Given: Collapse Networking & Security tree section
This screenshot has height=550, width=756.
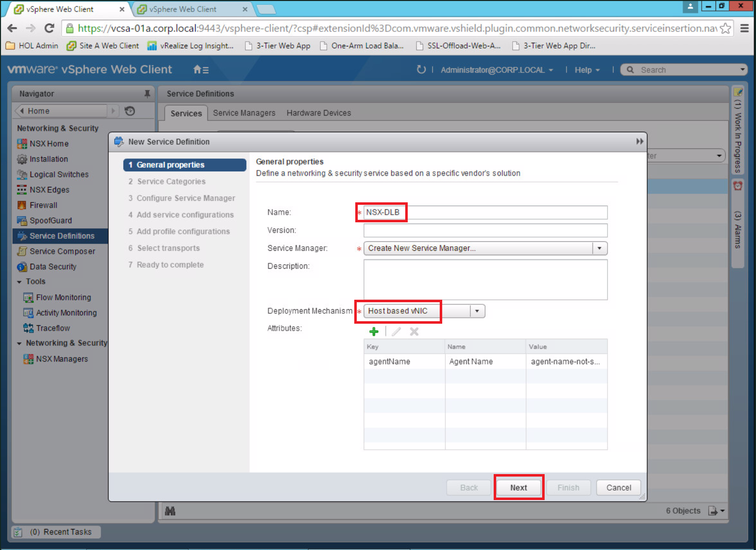Looking at the screenshot, I should pos(19,343).
